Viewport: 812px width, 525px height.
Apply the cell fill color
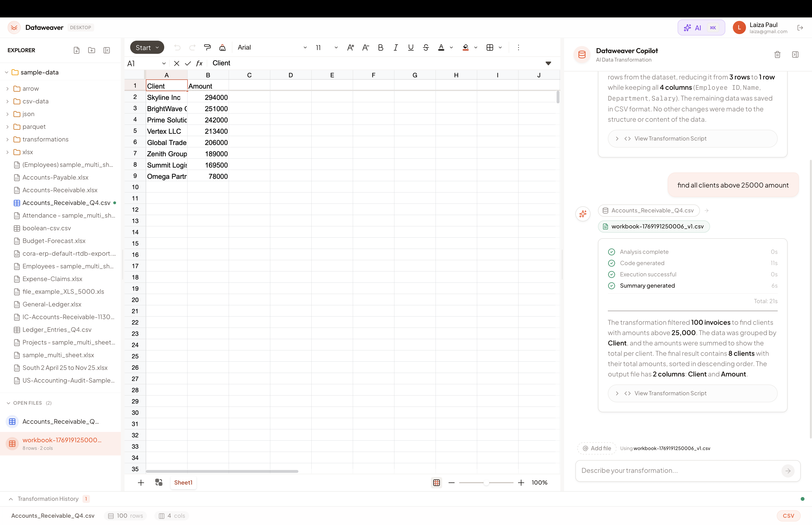[x=465, y=47]
